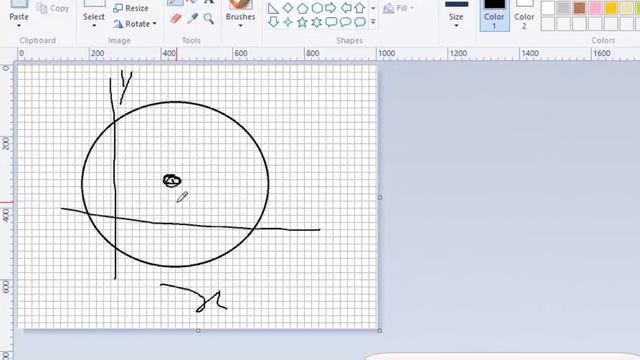640x360 pixels.
Task: Select Color 1 foreground button
Action: point(494,15)
